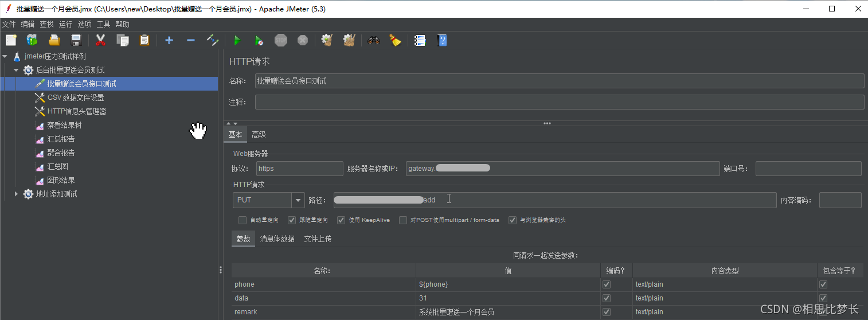The image size is (868, 320).
Task: Switch to the 高级 tab
Action: click(259, 135)
